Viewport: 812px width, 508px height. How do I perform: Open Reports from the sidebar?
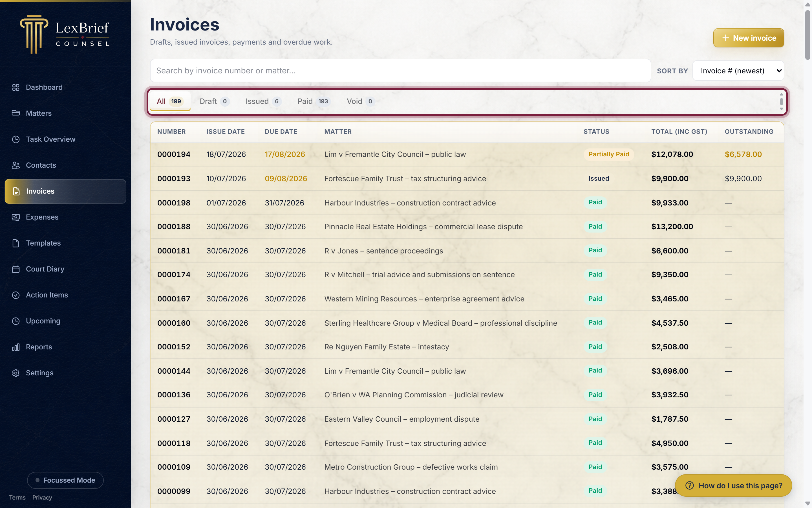pyautogui.click(x=65, y=347)
